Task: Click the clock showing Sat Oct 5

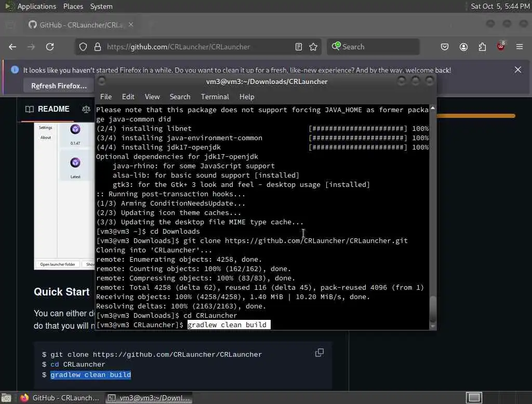Action: coord(500,6)
